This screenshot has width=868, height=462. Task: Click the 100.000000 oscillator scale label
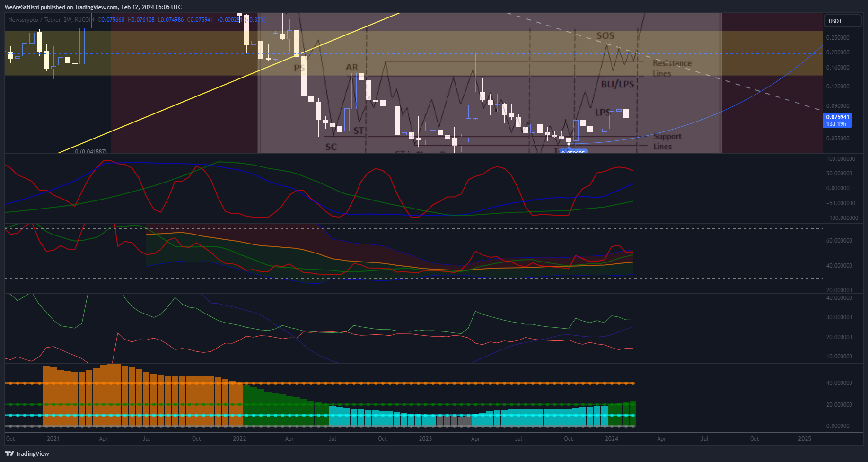pos(841,159)
